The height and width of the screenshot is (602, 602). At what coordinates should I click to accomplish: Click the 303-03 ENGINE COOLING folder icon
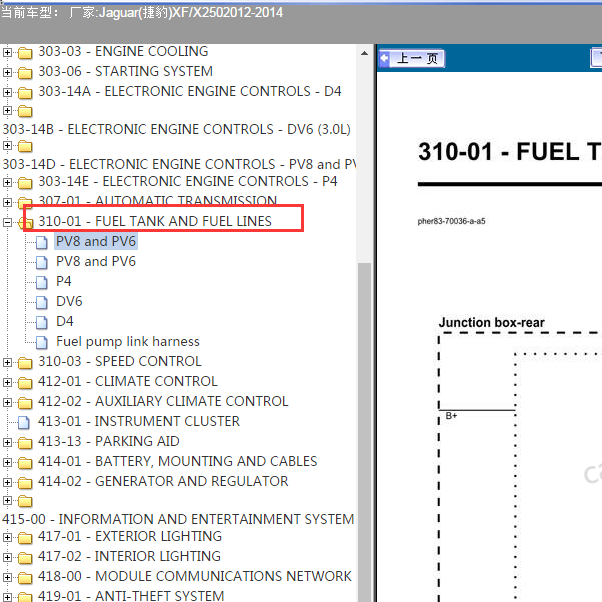[25, 53]
